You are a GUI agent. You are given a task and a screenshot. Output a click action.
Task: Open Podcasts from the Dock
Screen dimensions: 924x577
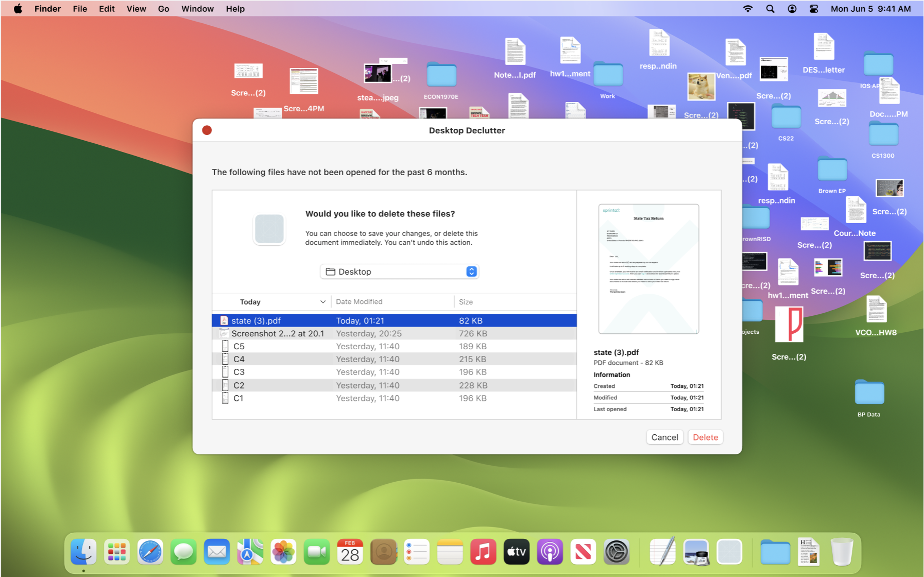tap(550, 552)
